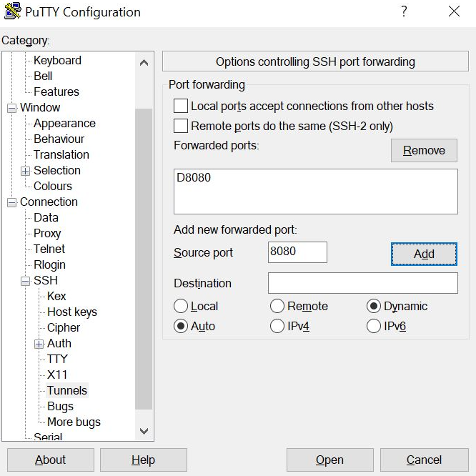Choose the Remote forwarding type

point(277,306)
